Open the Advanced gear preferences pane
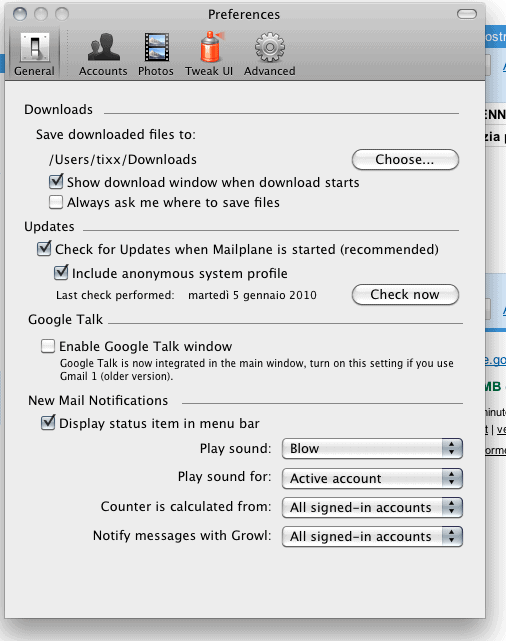 pyautogui.click(x=269, y=54)
